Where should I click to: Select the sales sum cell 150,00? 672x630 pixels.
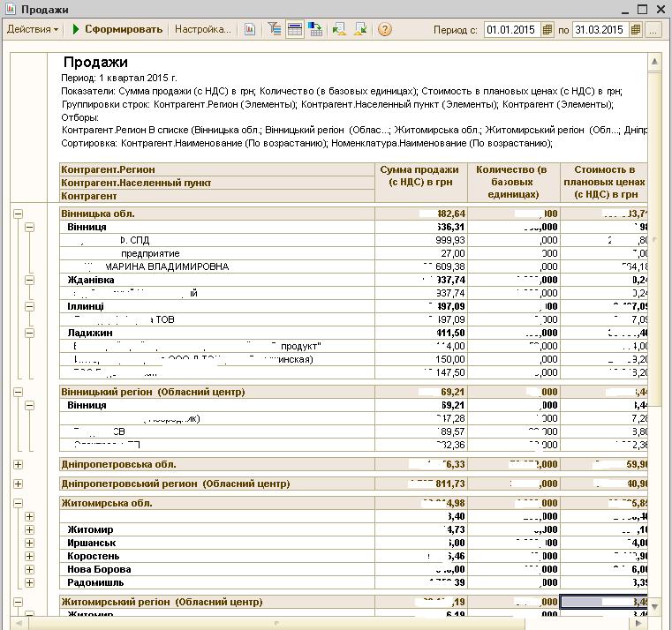coord(421,359)
